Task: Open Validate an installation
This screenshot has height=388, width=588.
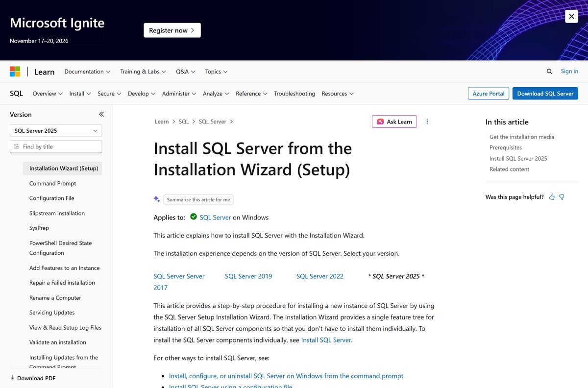Action: [57, 342]
